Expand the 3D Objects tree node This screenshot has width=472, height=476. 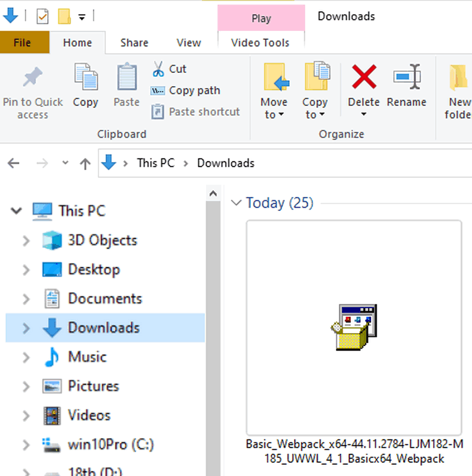[25, 241]
